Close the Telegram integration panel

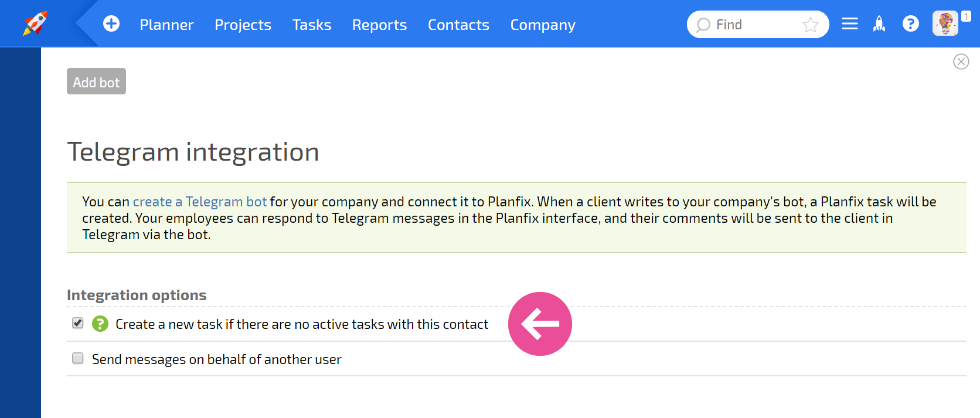coord(961,62)
